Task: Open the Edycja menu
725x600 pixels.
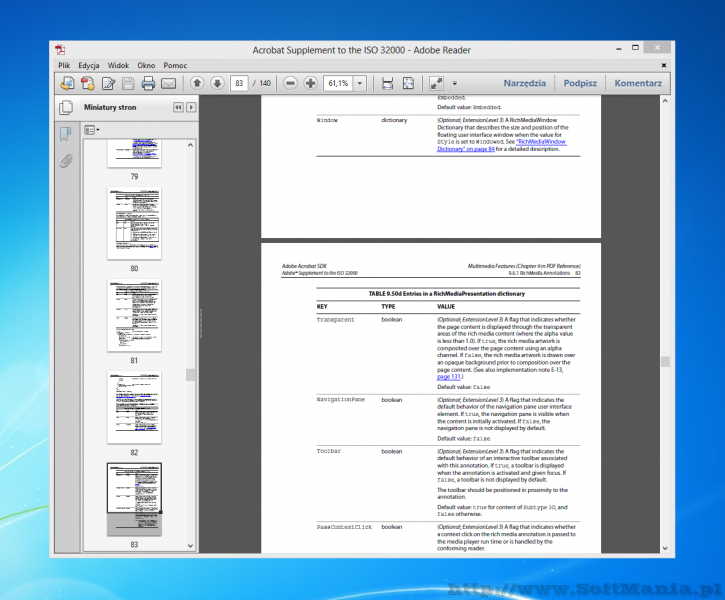Action: (x=89, y=65)
